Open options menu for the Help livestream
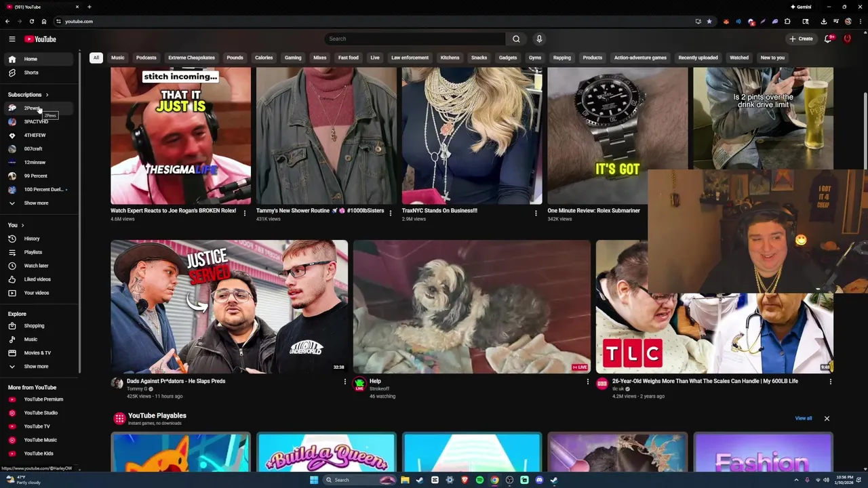This screenshot has height=488, width=868. pyautogui.click(x=587, y=382)
